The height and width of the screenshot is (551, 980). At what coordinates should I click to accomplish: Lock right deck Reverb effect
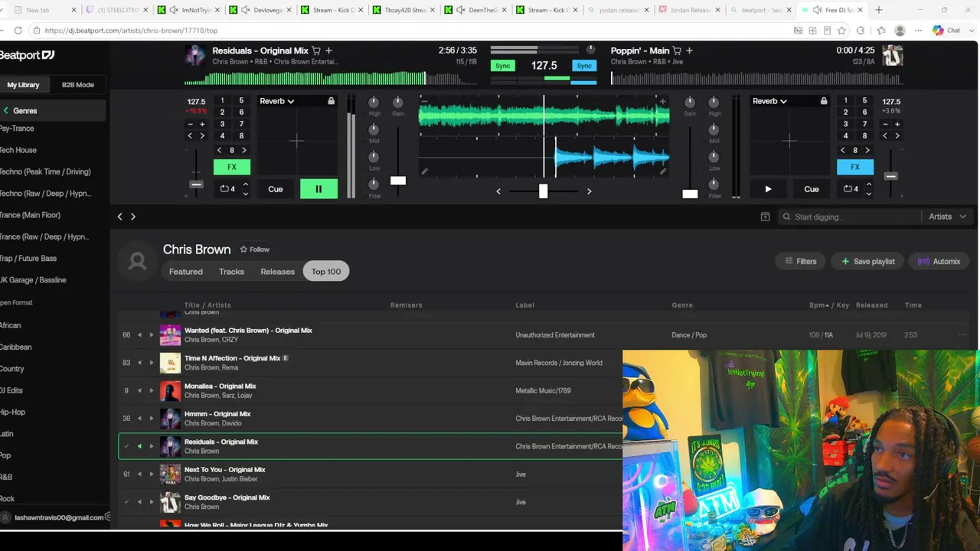pyautogui.click(x=824, y=101)
